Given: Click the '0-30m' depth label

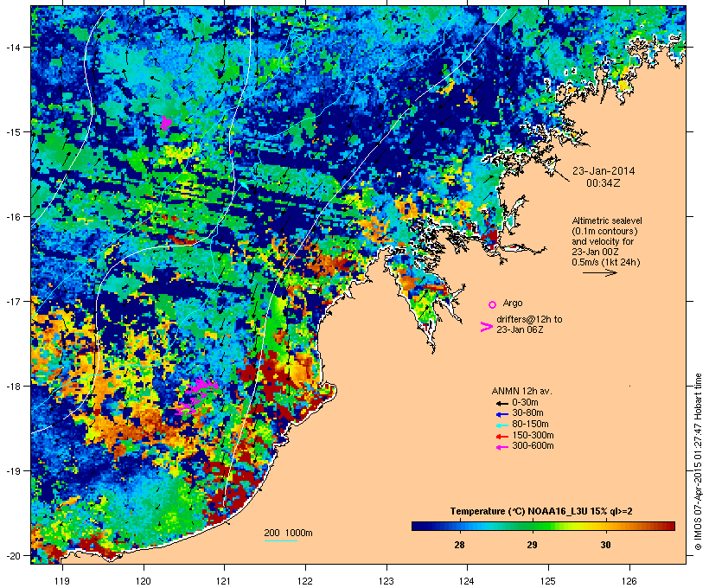Looking at the screenshot, I should coord(525,403).
